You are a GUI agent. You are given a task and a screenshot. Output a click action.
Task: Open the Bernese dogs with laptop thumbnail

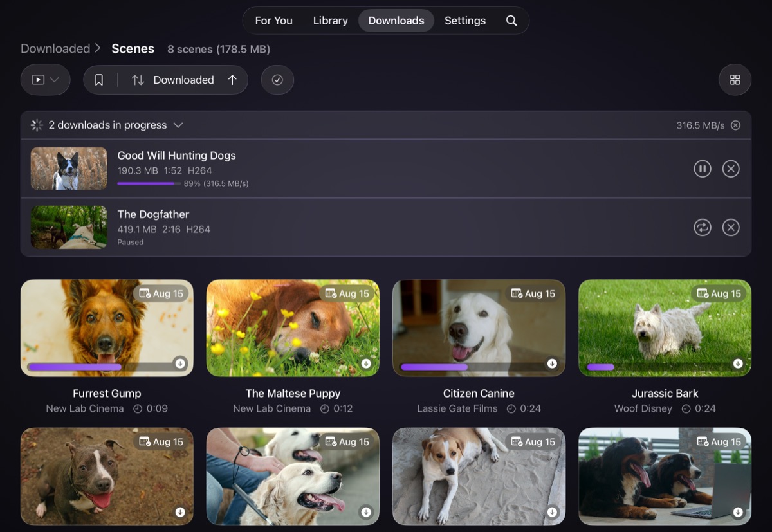[x=665, y=477]
